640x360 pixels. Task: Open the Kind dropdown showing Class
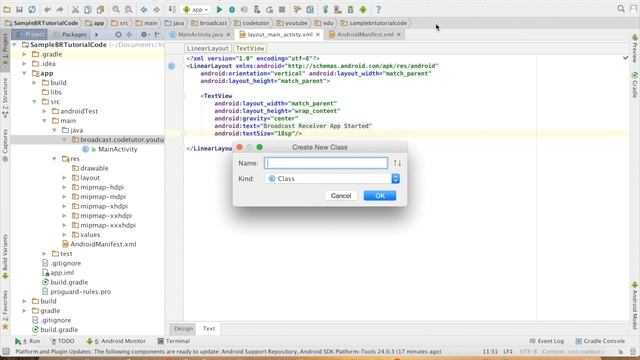332,179
